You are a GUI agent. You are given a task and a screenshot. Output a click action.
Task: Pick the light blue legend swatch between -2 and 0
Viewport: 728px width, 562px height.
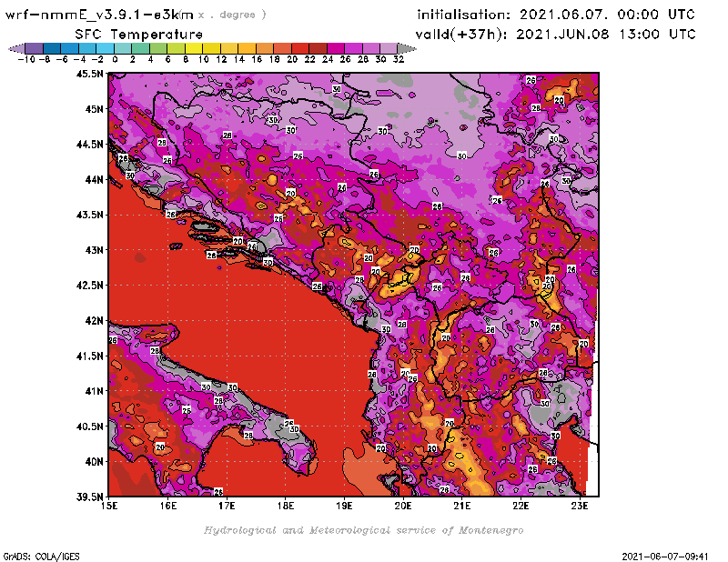[x=105, y=48]
